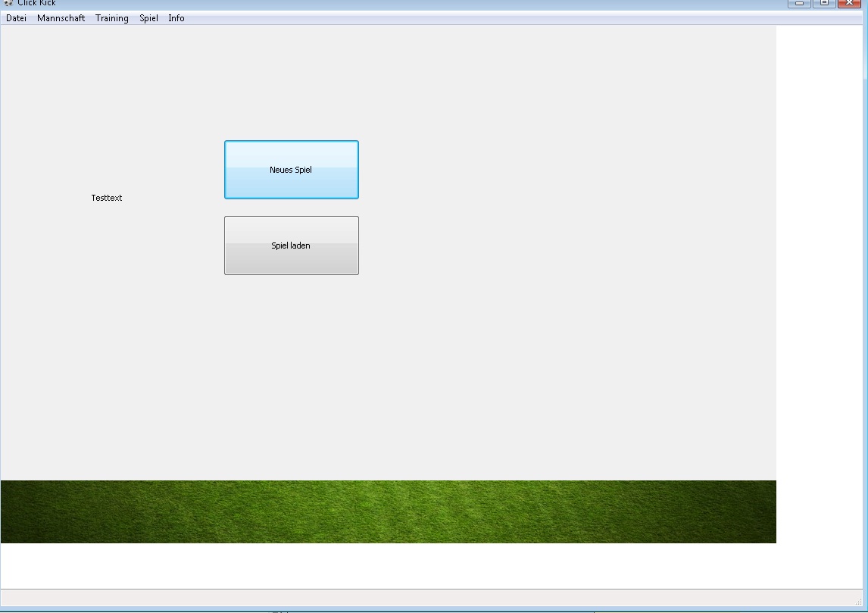Click the Testtext label
This screenshot has height=613, width=868.
tap(107, 198)
